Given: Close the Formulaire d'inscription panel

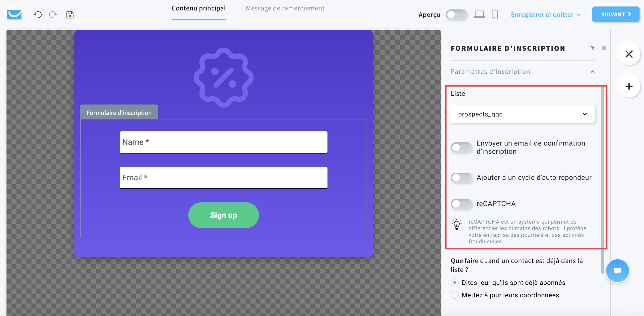Looking at the screenshot, I should (x=603, y=48).
